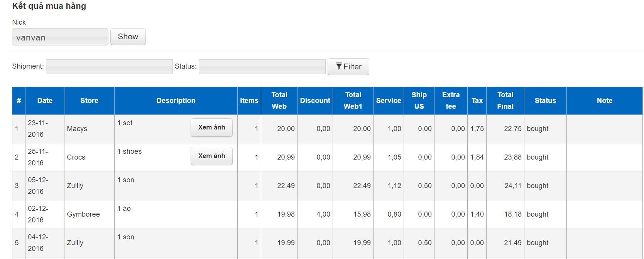Viewport: 644px width, 259px height.
Task: Click Xem ảnh button for Crocs row
Action: pyautogui.click(x=211, y=156)
